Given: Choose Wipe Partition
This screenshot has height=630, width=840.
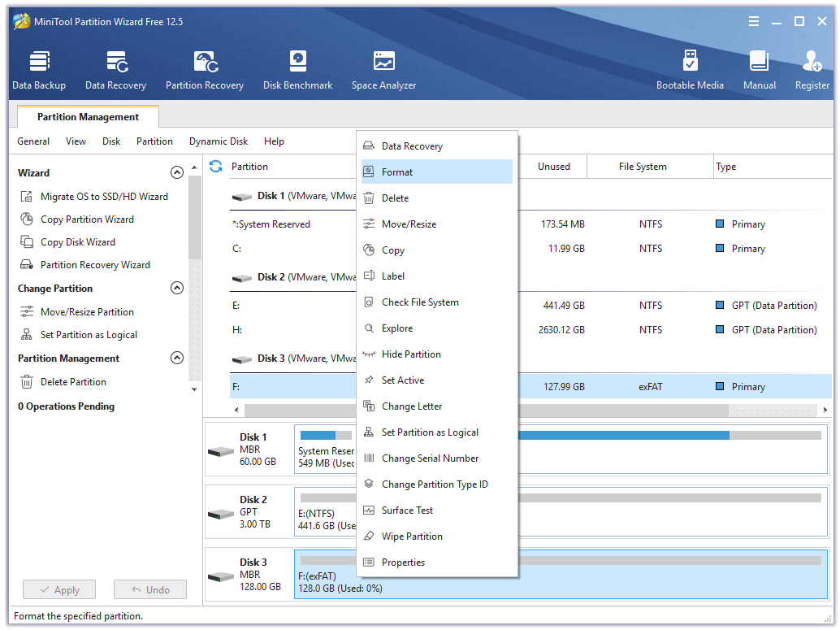Looking at the screenshot, I should [437, 537].
